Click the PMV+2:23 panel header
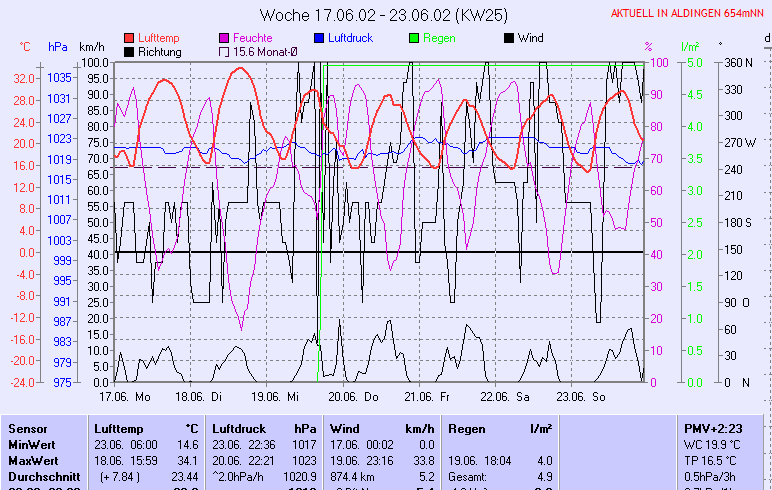Screen dimensions: 772x490 tap(713, 428)
